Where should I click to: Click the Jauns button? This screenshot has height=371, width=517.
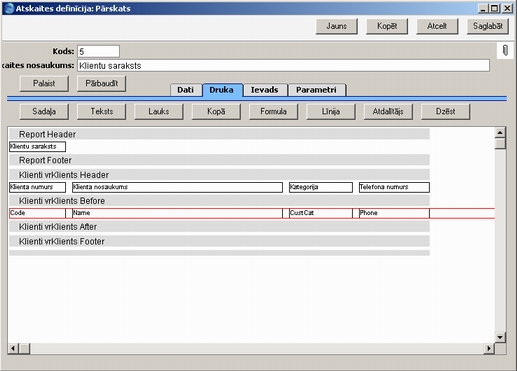337,26
